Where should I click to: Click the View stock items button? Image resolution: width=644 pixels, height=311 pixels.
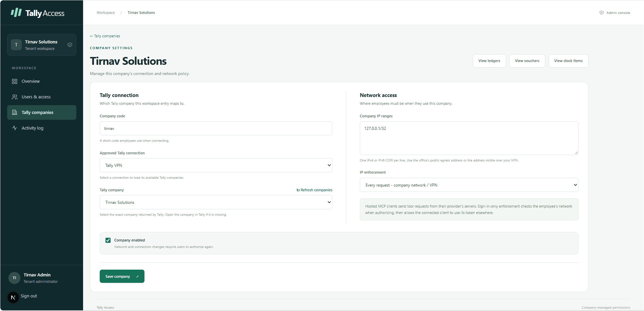click(x=568, y=61)
